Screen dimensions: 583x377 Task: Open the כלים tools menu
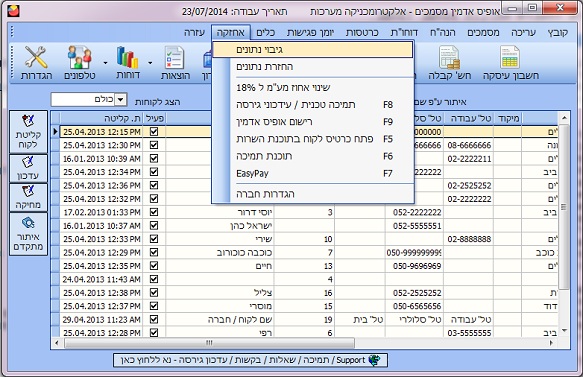pyautogui.click(x=265, y=32)
